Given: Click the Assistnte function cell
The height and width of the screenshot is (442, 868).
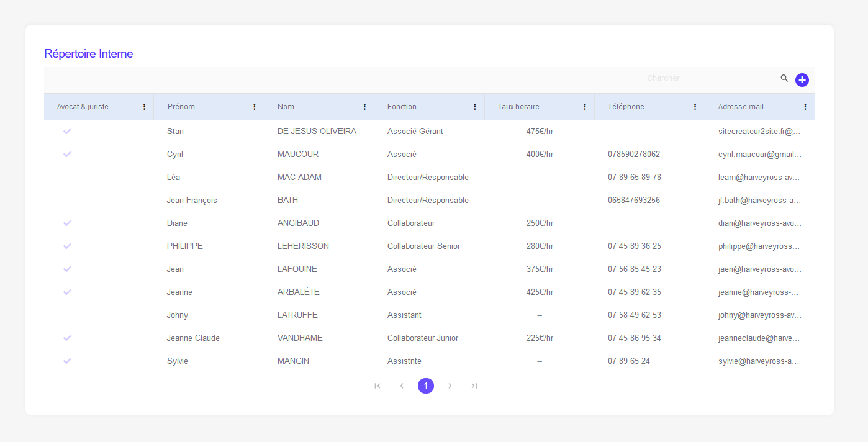Looking at the screenshot, I should coord(404,361).
